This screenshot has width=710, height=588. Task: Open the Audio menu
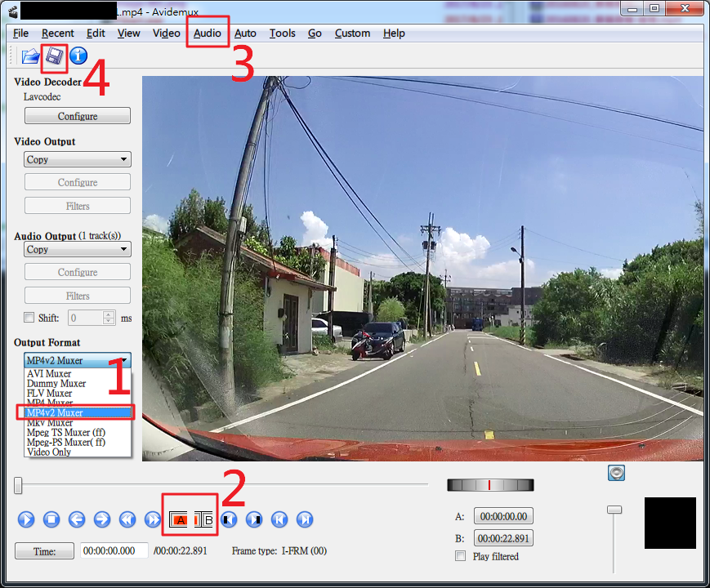point(208,33)
